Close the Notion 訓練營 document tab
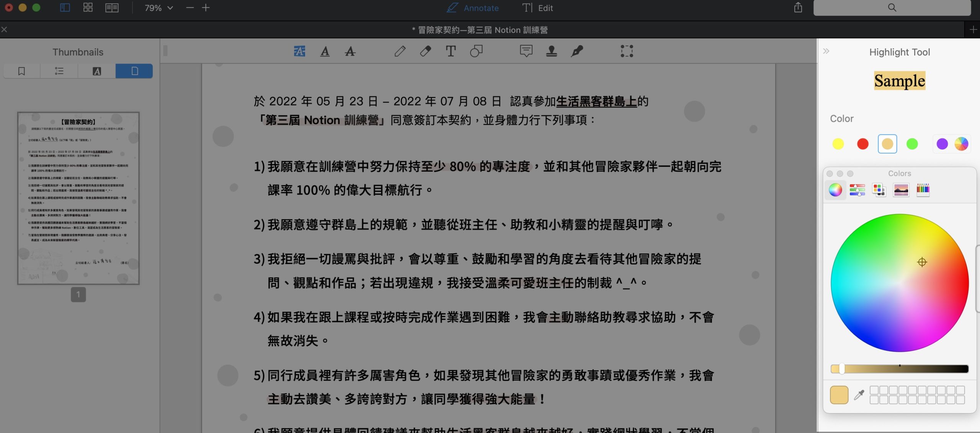 pyautogui.click(x=4, y=29)
